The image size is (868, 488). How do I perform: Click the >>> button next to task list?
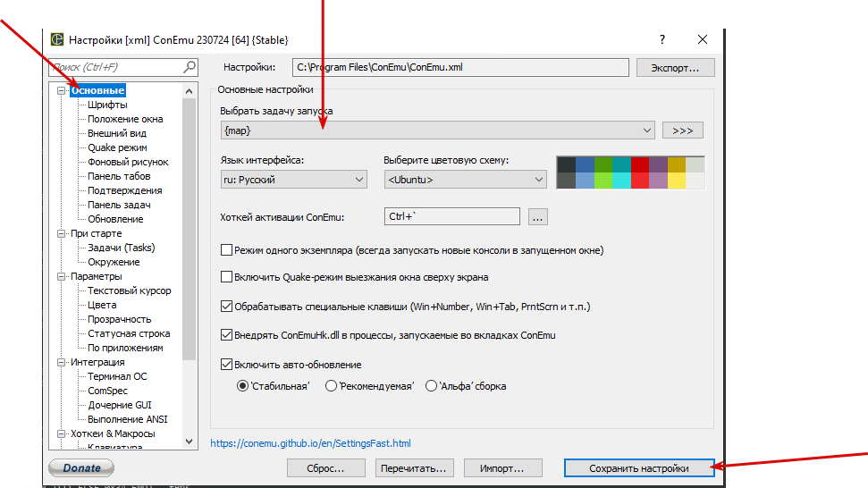[x=683, y=130]
